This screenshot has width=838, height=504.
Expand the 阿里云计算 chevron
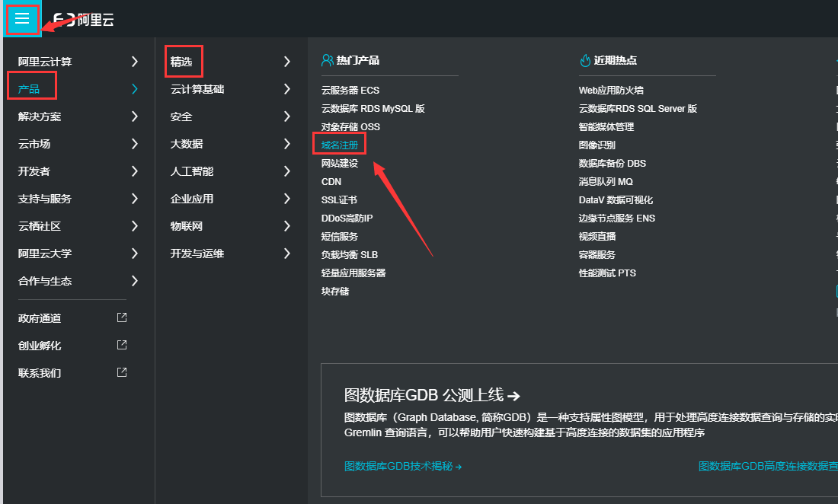click(x=135, y=62)
